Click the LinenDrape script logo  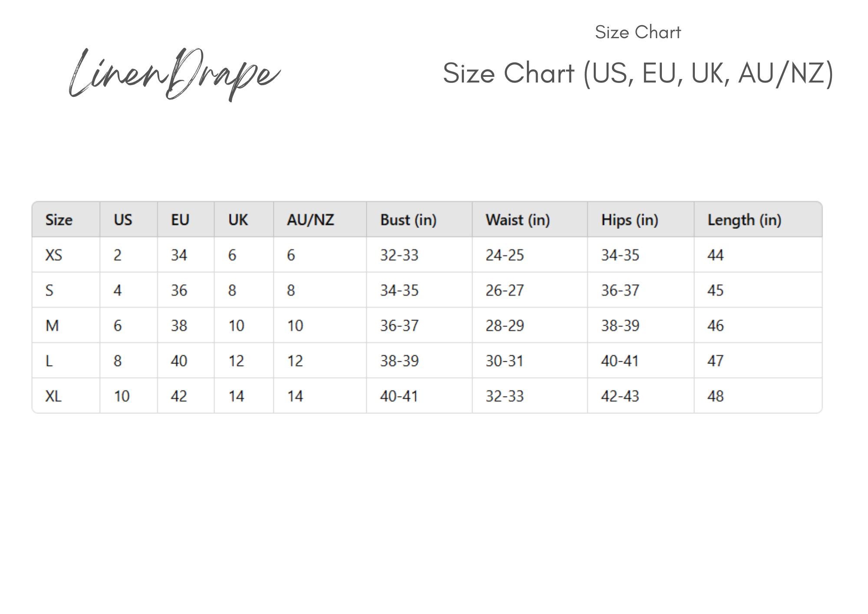pyautogui.click(x=174, y=75)
